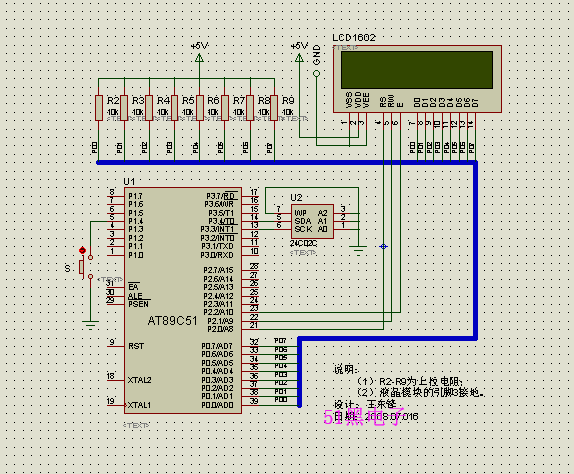This screenshot has height=474, width=574.
Task: Select the P07 wire label at pin 32
Action: coord(280,341)
